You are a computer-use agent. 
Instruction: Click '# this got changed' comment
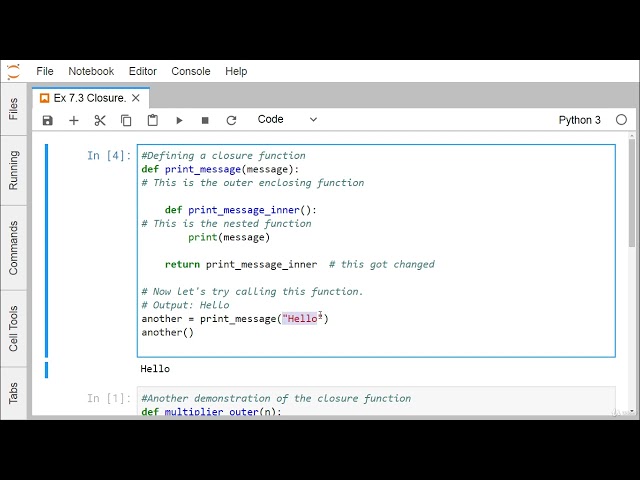pos(382,264)
